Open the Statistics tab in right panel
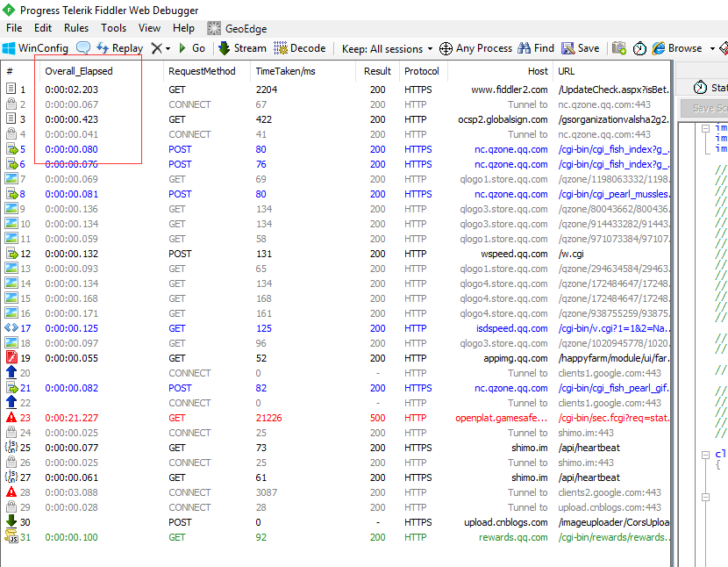This screenshot has height=567, width=728. tap(710, 88)
